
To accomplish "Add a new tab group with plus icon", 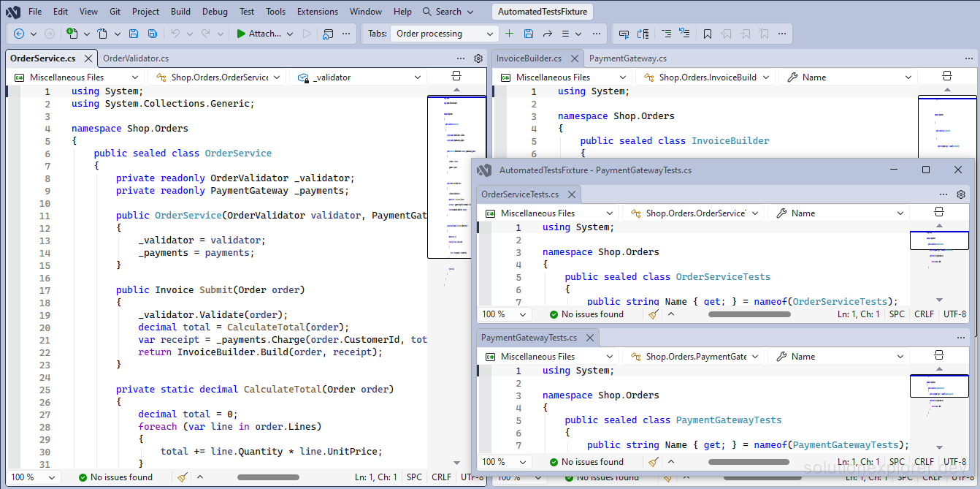I will (510, 34).
